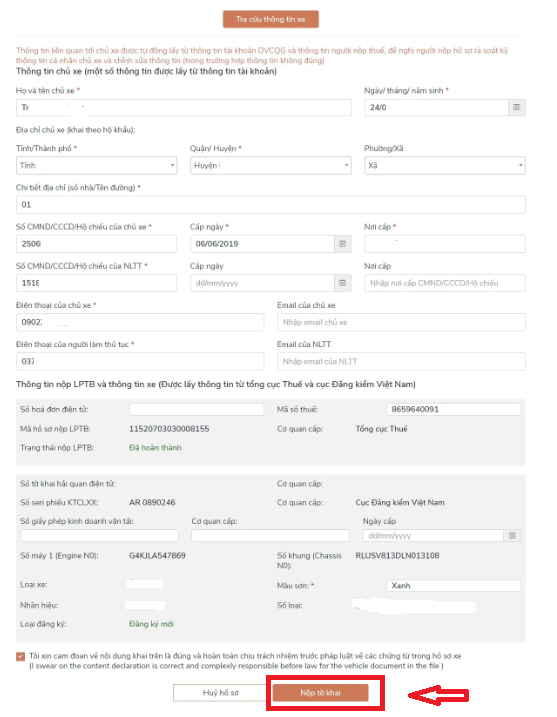Expand the Tỉnh/Thành phố dropdown
This screenshot has width=557, height=717.
[96, 166]
